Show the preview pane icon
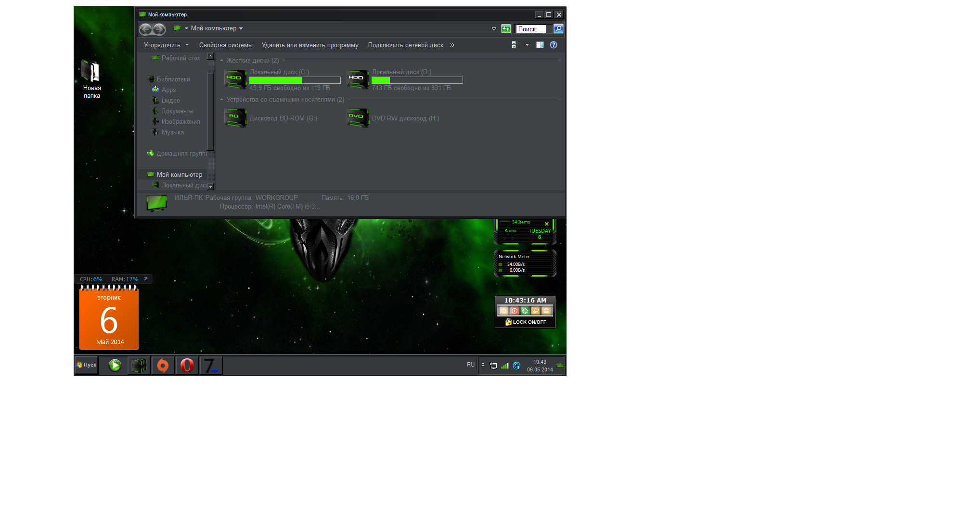The height and width of the screenshot is (527, 980). tap(540, 45)
